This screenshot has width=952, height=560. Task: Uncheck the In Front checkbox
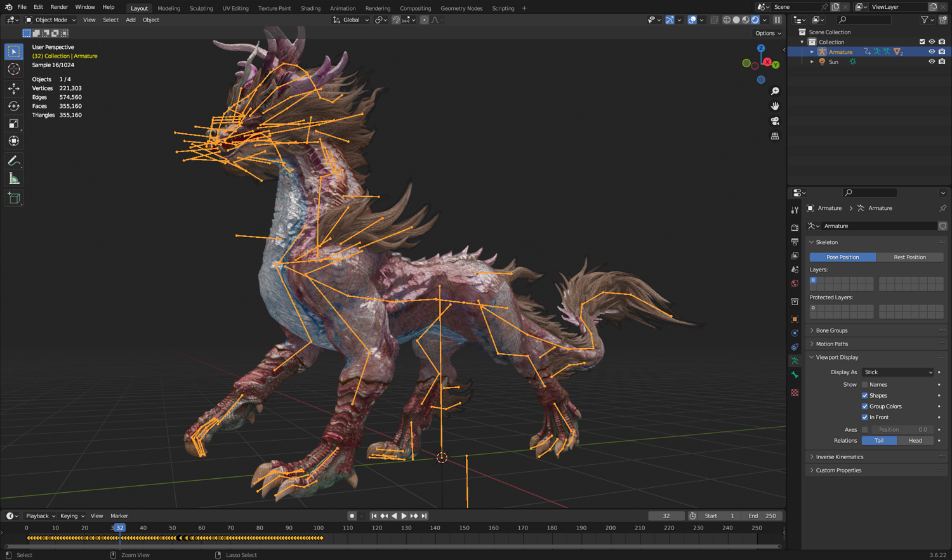point(864,417)
